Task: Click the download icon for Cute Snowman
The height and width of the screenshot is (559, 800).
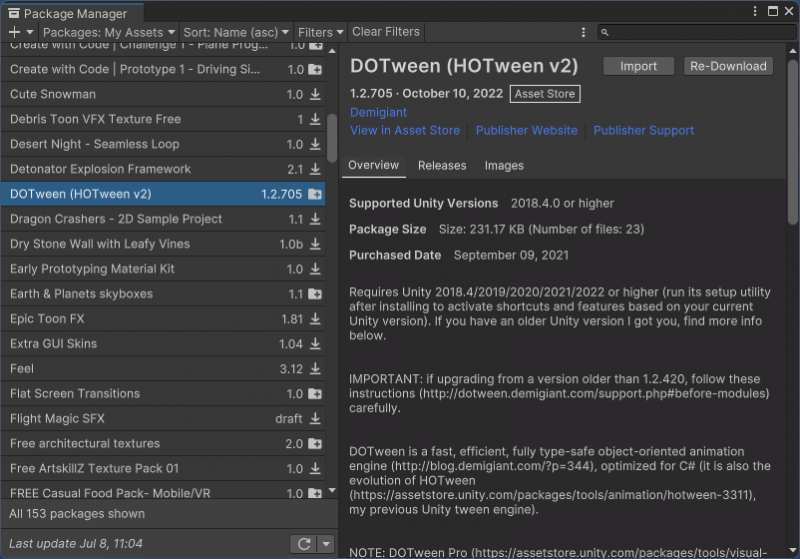Action: [315, 94]
